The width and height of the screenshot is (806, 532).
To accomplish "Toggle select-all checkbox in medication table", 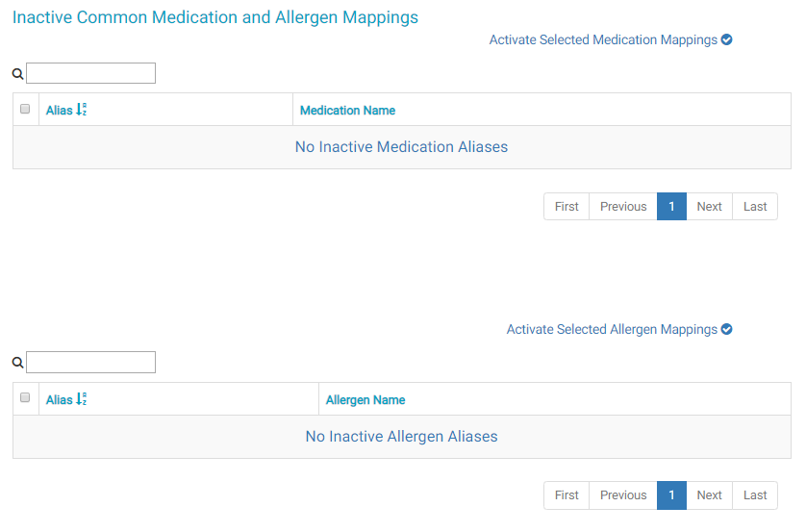I will [x=26, y=110].
